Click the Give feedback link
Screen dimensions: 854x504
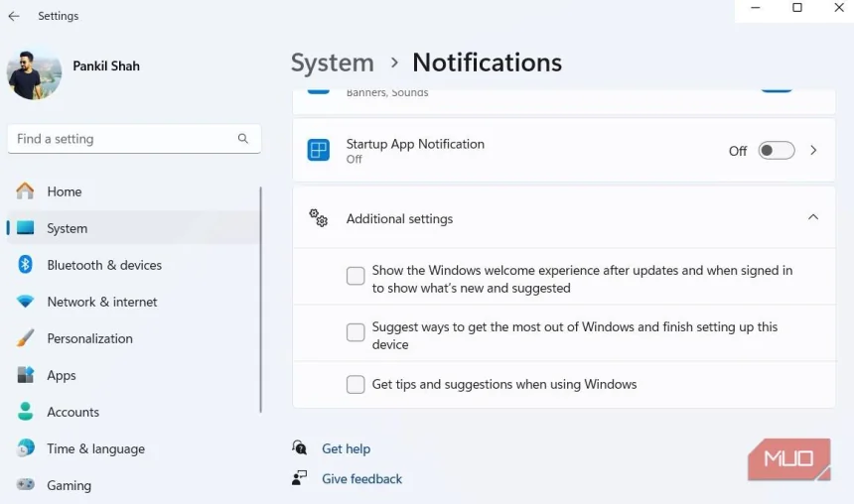[x=361, y=478]
